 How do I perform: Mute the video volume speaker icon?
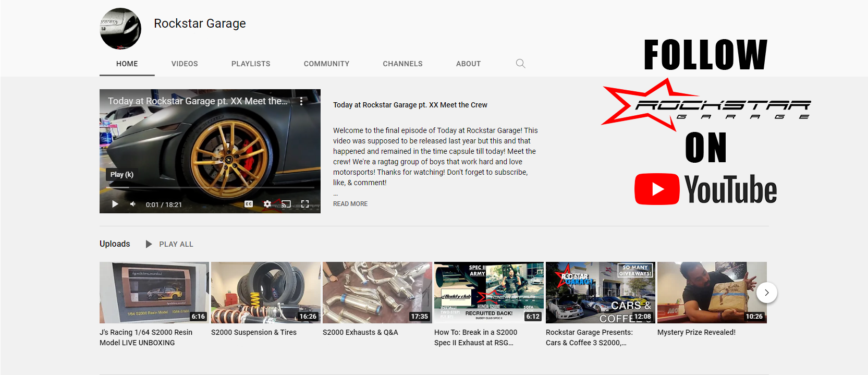coord(133,204)
